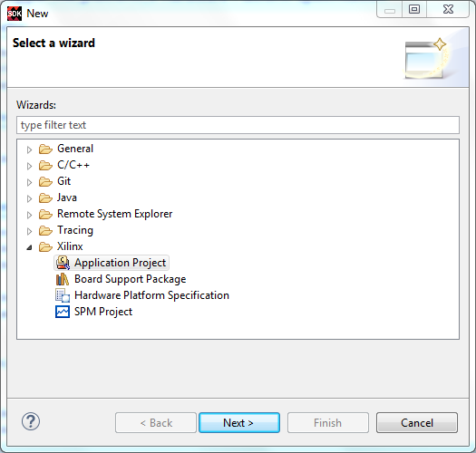Screen dimensions: 476x453
Task: Select the General tree label
Action: (75, 149)
